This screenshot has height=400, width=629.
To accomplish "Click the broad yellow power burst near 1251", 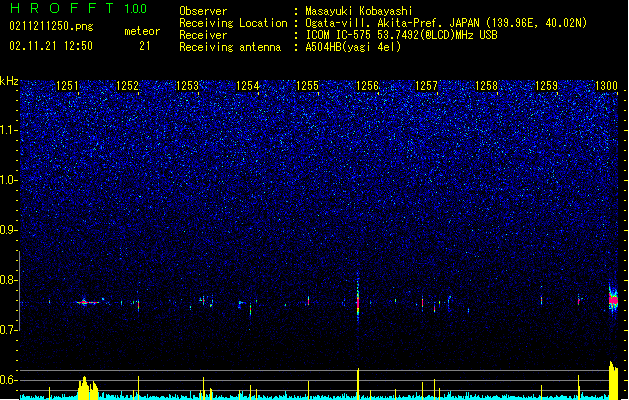I will click(x=88, y=388).
